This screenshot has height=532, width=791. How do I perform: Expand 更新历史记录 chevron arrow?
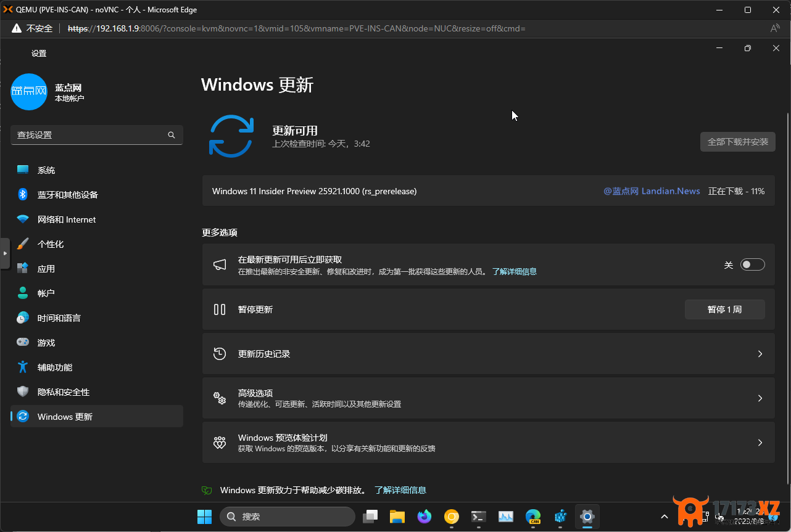click(x=760, y=354)
